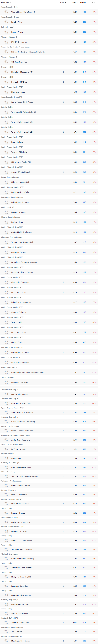Viewport: 98px width, 644px height.
Task: Click current odds 6.17 for Duisburg
Action: click(x=84, y=604)
